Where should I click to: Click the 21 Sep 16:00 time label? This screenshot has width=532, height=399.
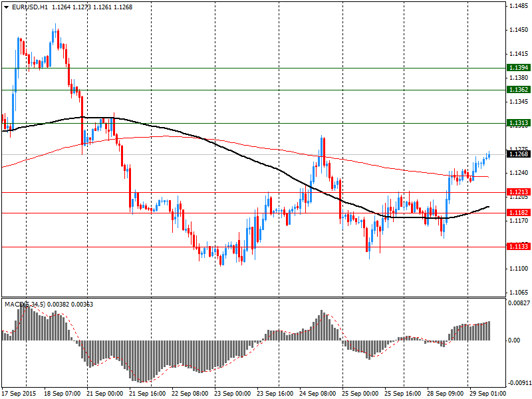147,394
